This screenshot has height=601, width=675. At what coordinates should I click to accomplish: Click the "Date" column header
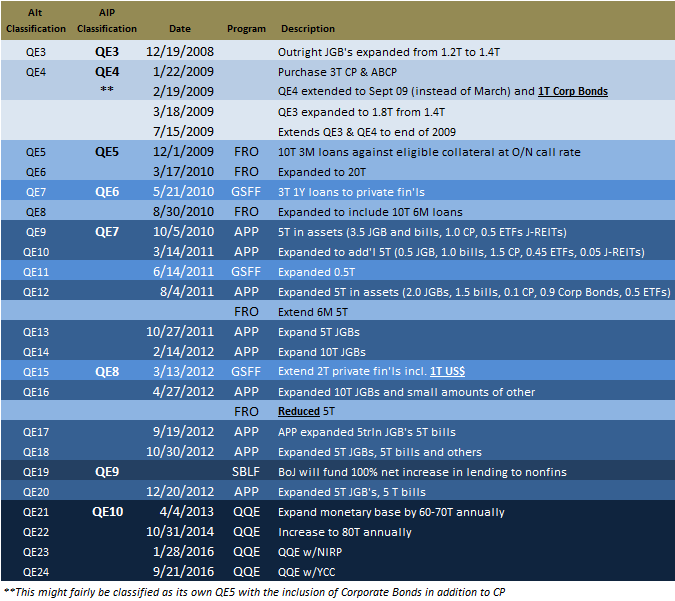coord(180,29)
